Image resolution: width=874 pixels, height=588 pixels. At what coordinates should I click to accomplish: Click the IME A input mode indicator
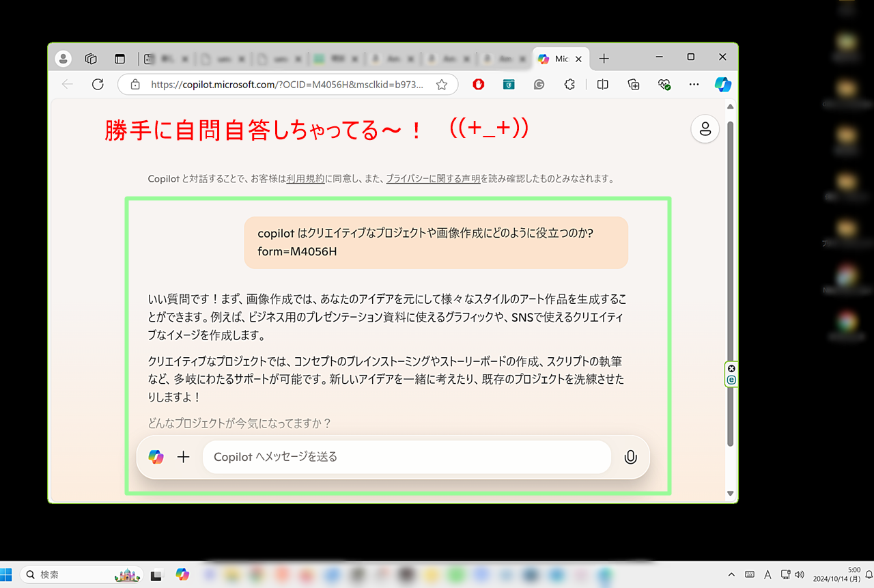point(767,575)
